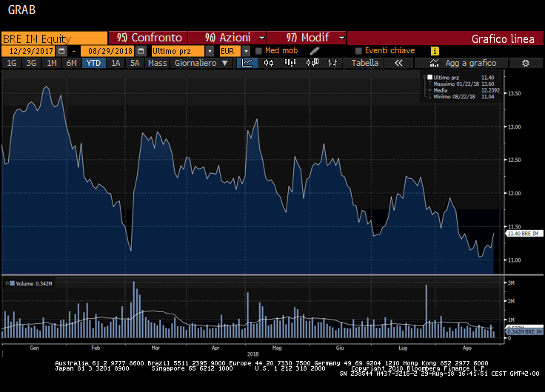Image resolution: width=545 pixels, height=392 pixels.
Task: Select the 1G time range tab
Action: (x=11, y=63)
